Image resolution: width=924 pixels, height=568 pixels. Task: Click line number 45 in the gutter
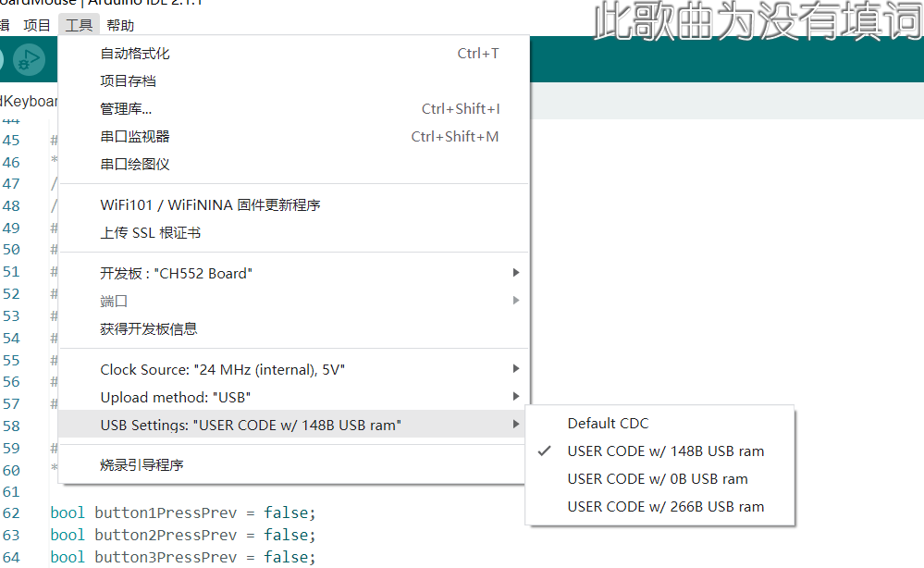coord(11,141)
